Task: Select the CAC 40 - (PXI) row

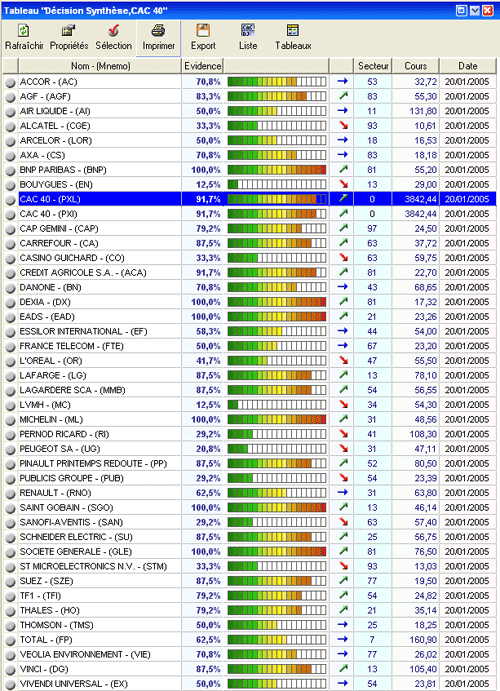Action: [250, 214]
